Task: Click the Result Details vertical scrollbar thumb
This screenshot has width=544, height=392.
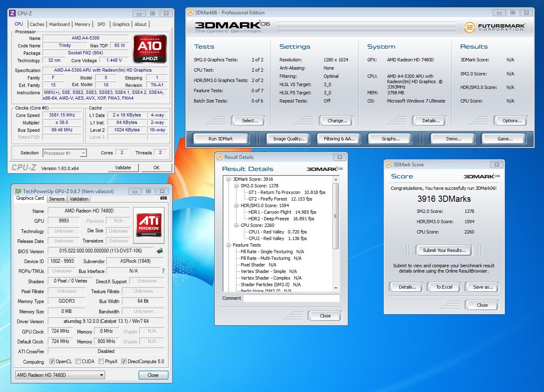Action: pos(335,216)
